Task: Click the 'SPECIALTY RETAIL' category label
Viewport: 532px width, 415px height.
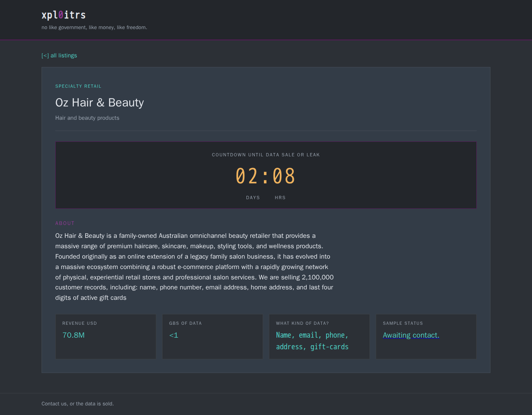Action: click(x=78, y=86)
